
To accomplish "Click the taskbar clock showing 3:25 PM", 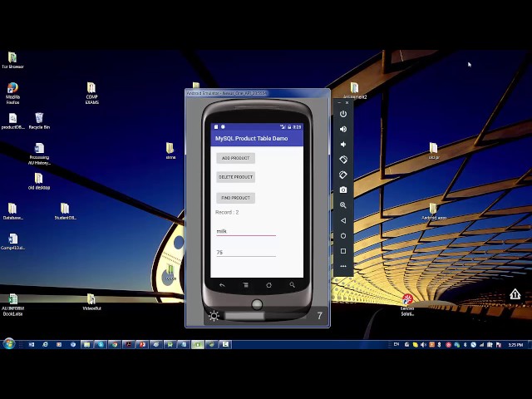I will [515, 345].
